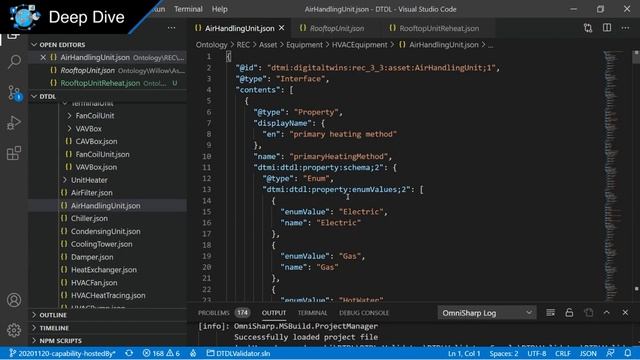The image size is (640, 360).
Task: Open the Extensions view
Action: pos(14,153)
